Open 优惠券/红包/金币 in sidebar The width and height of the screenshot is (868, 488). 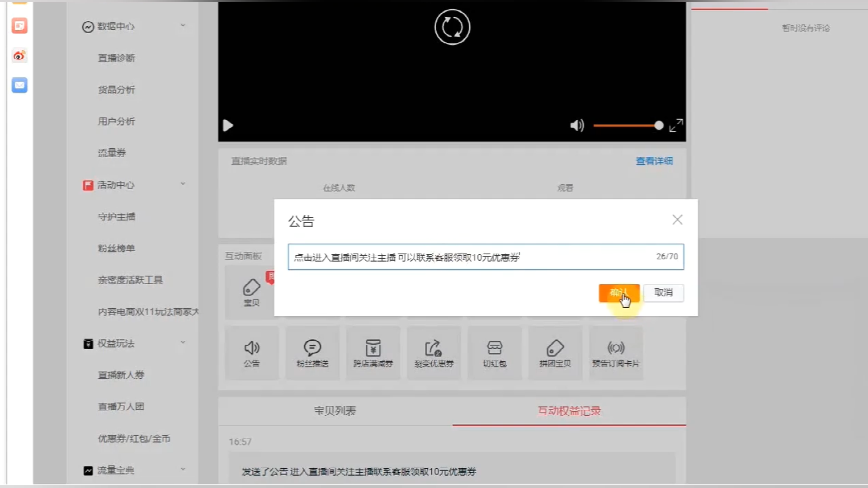pos(134,438)
